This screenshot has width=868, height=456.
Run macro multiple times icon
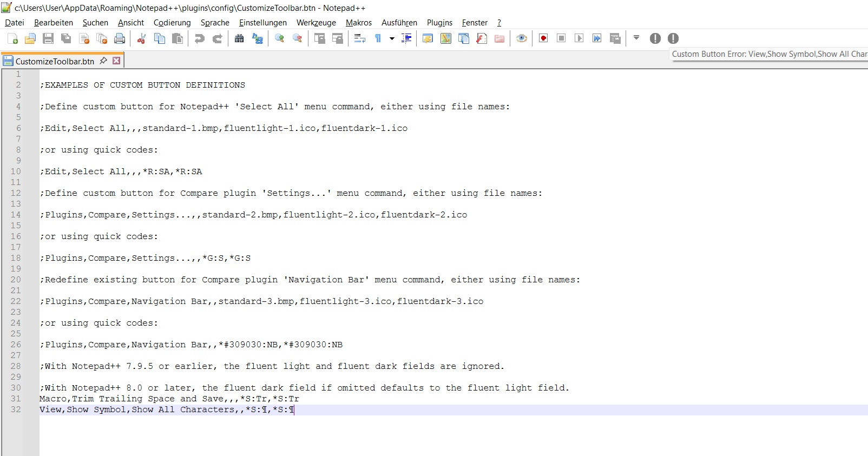point(597,38)
